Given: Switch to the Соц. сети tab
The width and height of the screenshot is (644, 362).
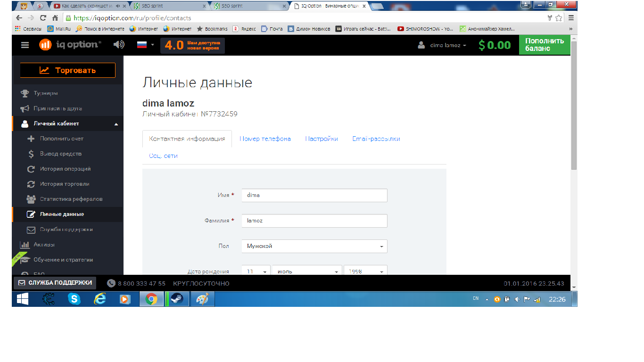Looking at the screenshot, I should (163, 156).
